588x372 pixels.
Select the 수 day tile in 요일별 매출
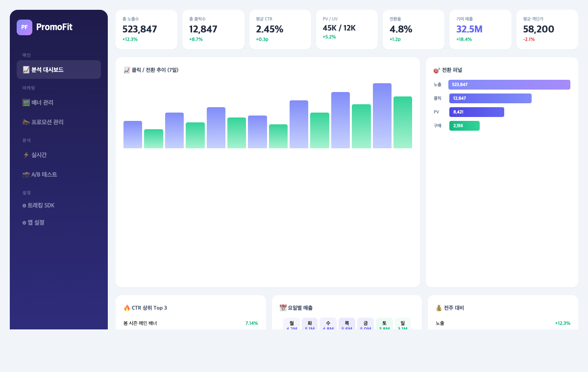click(x=328, y=324)
